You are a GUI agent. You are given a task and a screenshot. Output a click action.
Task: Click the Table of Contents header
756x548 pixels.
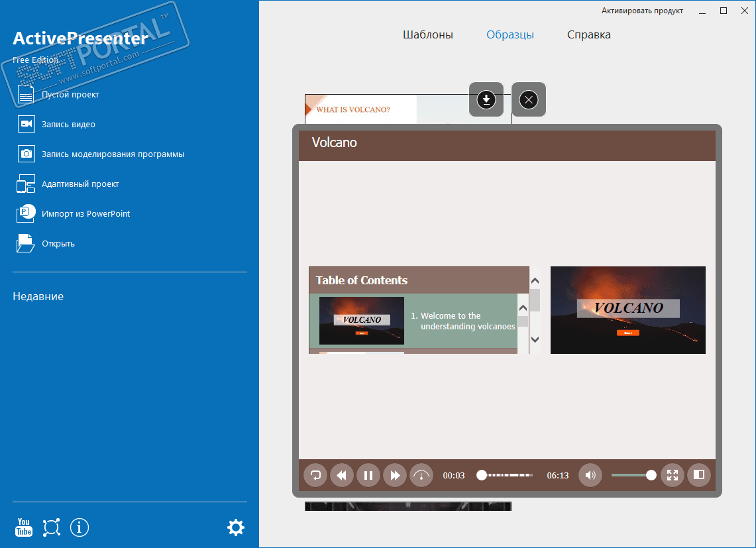[419, 280]
